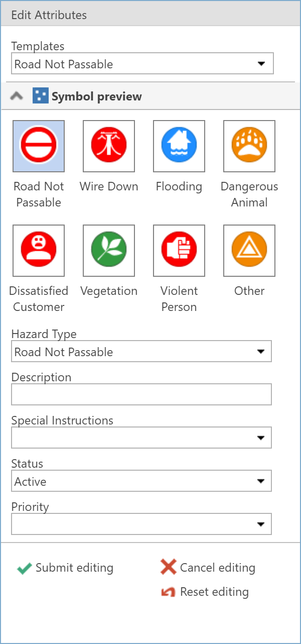Image resolution: width=301 pixels, height=644 pixels.
Task: Select the Vegetation symbol
Action: tap(109, 251)
